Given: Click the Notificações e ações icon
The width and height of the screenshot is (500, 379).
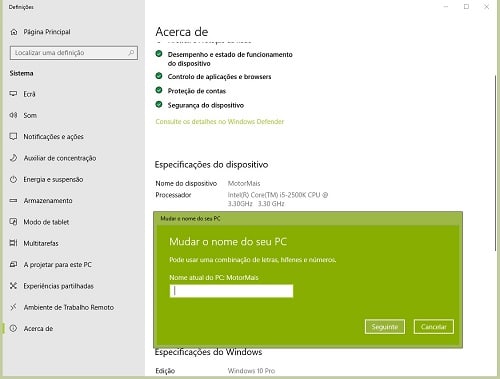Looking at the screenshot, I should 13,136.
